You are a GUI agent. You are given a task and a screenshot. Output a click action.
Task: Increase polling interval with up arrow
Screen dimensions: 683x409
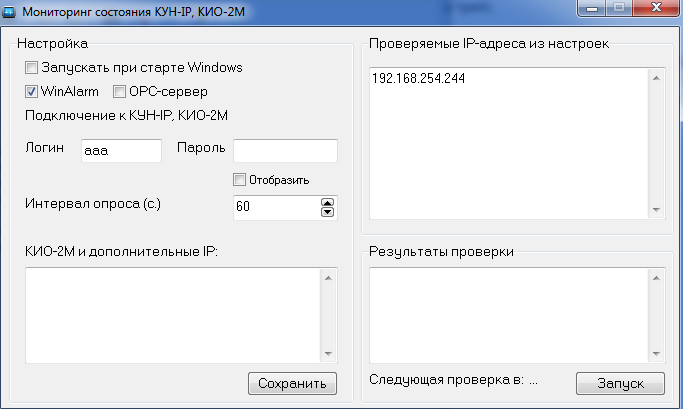tap(327, 202)
